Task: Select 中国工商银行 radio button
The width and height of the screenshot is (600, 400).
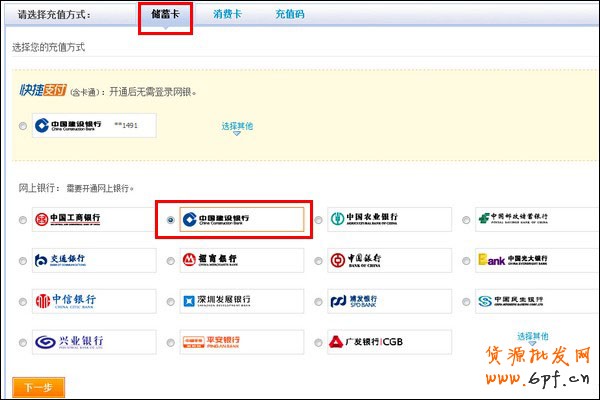Action: (x=23, y=220)
